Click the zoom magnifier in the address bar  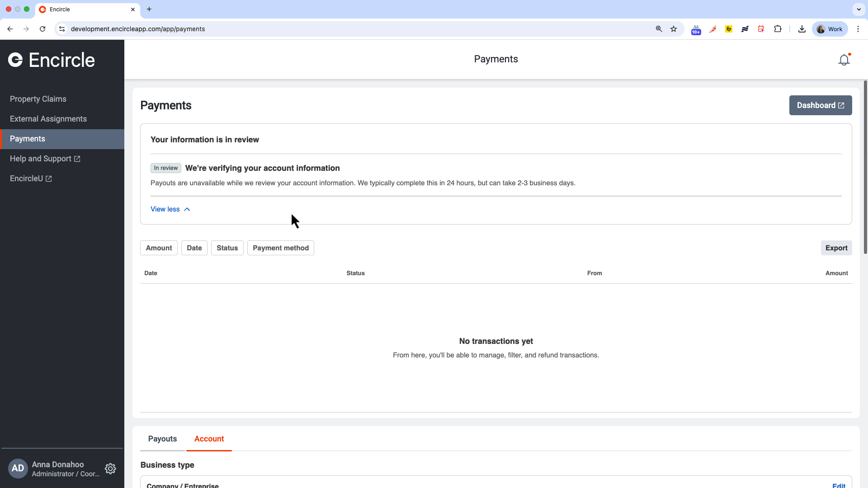pyautogui.click(x=659, y=29)
